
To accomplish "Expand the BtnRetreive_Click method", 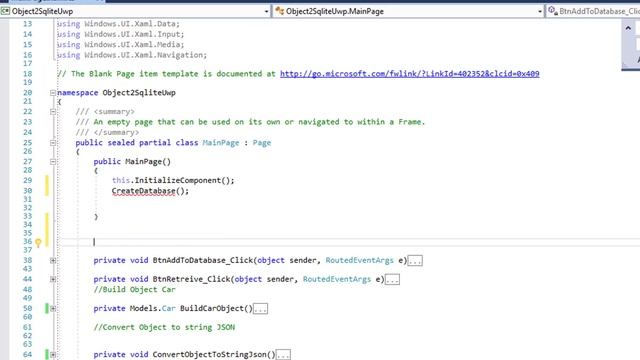I will [53, 279].
